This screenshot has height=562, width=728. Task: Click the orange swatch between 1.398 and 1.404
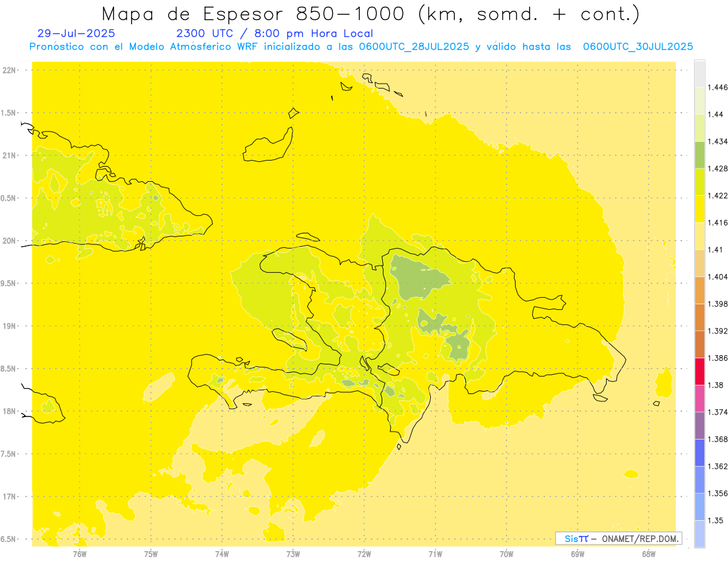pyautogui.click(x=699, y=290)
